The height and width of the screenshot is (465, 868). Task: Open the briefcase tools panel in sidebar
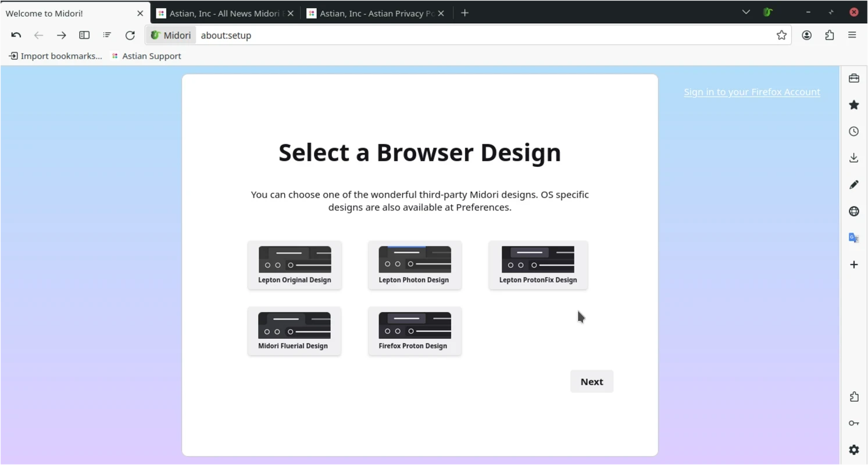854,78
